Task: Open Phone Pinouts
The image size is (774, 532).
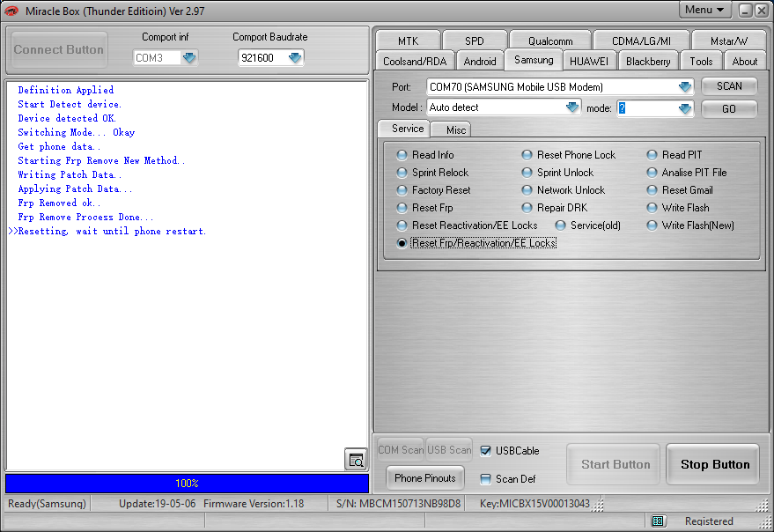Action: click(x=425, y=477)
